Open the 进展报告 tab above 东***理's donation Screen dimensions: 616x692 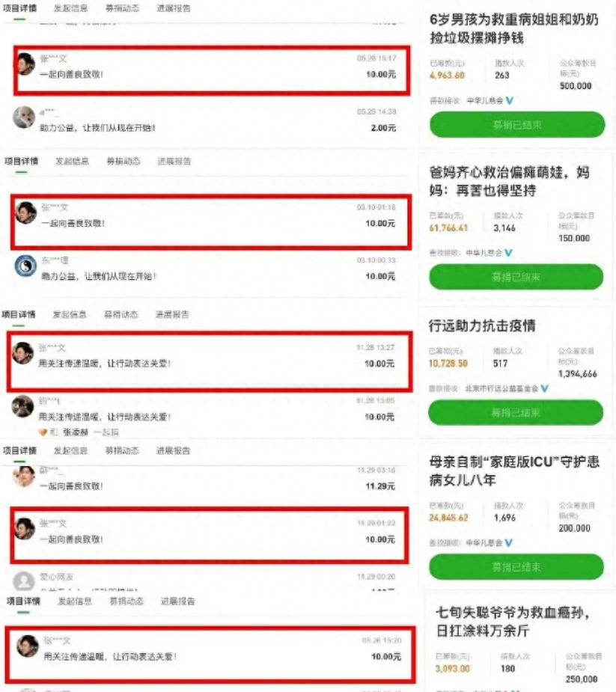(x=174, y=161)
